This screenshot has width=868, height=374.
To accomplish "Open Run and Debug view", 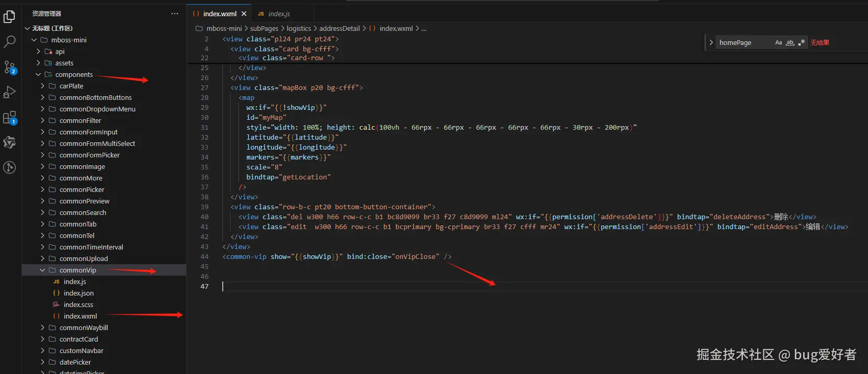I will click(x=9, y=92).
